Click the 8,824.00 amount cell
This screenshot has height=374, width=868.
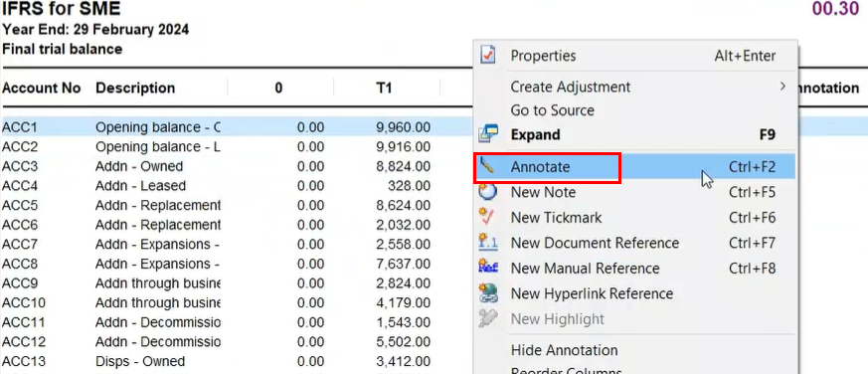click(x=403, y=166)
